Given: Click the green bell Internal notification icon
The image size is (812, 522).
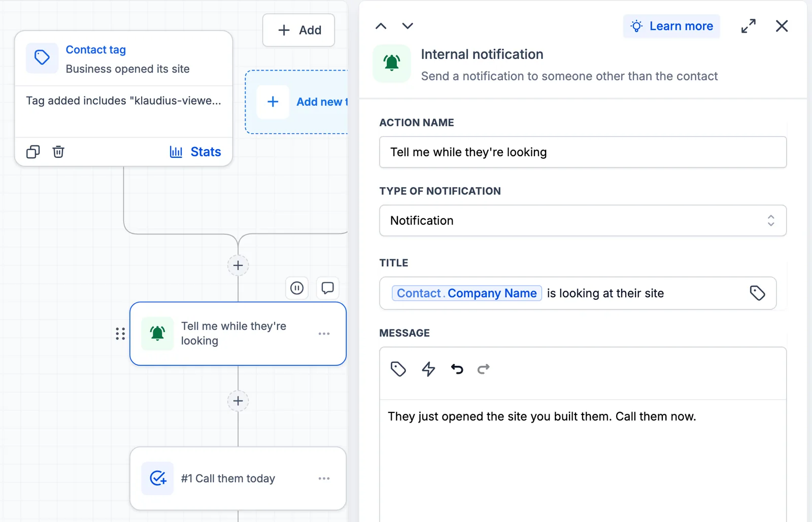Looking at the screenshot, I should coord(392,63).
